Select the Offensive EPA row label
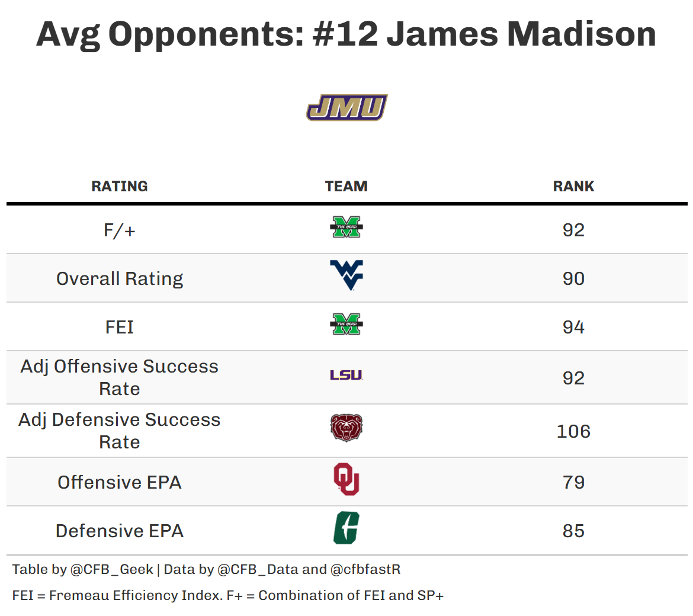The width and height of the screenshot is (693, 616). (x=120, y=482)
